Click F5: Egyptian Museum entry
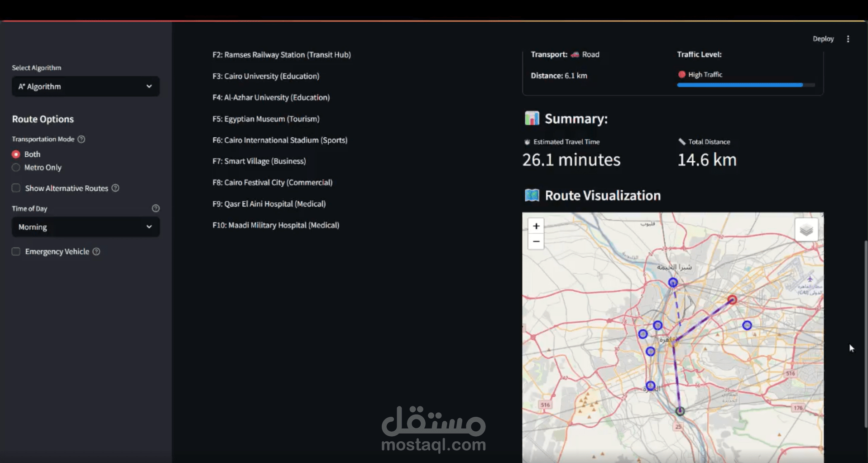The height and width of the screenshot is (463, 868). coord(266,119)
